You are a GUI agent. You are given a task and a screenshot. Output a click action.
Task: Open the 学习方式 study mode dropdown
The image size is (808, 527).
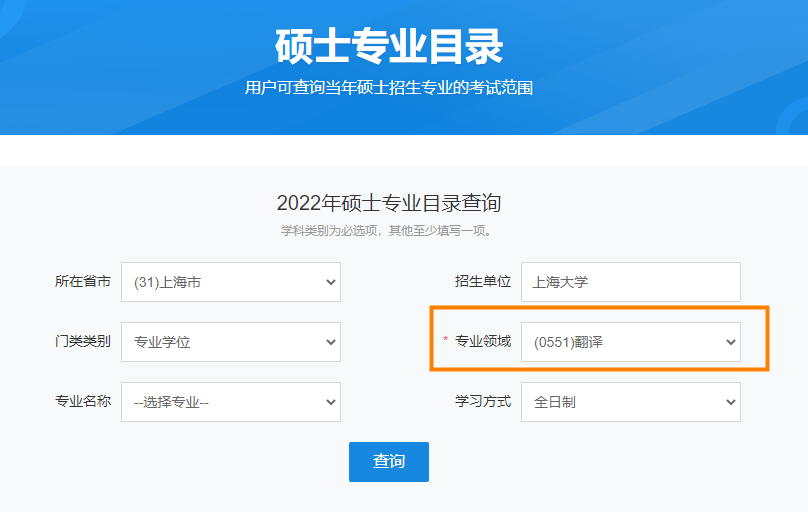[x=630, y=402]
